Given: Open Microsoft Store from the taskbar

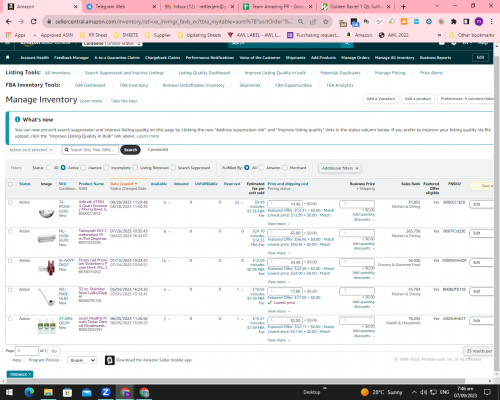Looking at the screenshot, I should pyautogui.click(x=67, y=392).
